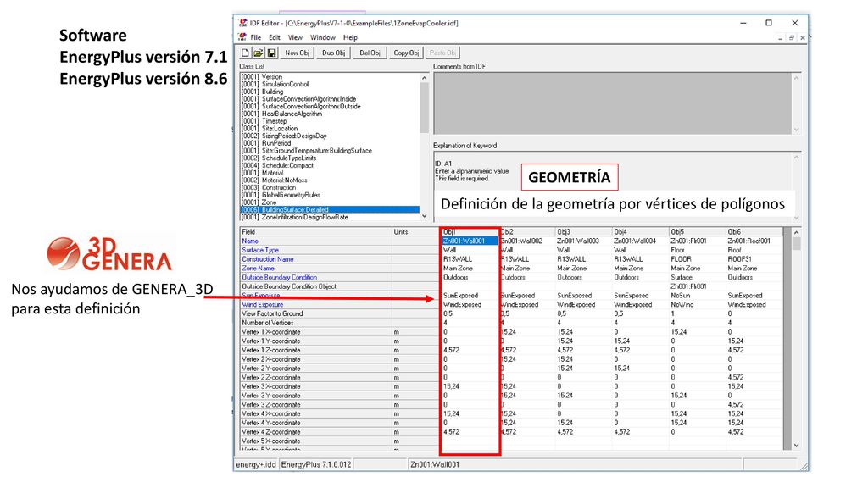The width and height of the screenshot is (868, 488).
Task: Click the Vertex 1 X-coordinate field label
Action: tap(271, 332)
